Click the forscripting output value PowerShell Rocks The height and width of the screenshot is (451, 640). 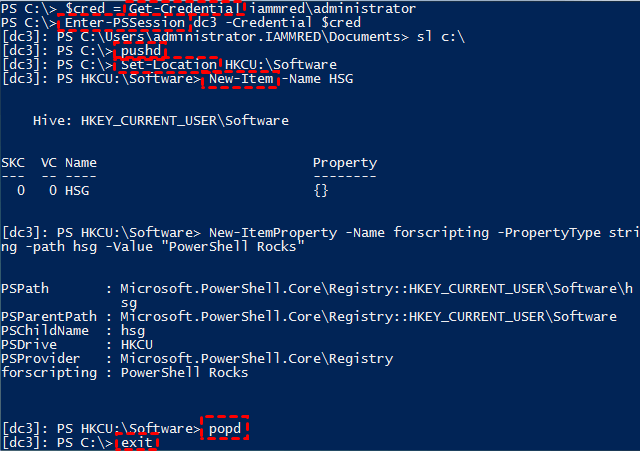[182, 373]
